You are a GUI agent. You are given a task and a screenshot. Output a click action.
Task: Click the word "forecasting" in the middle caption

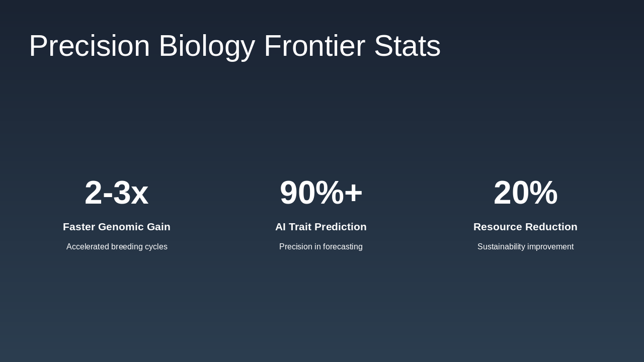(342, 247)
